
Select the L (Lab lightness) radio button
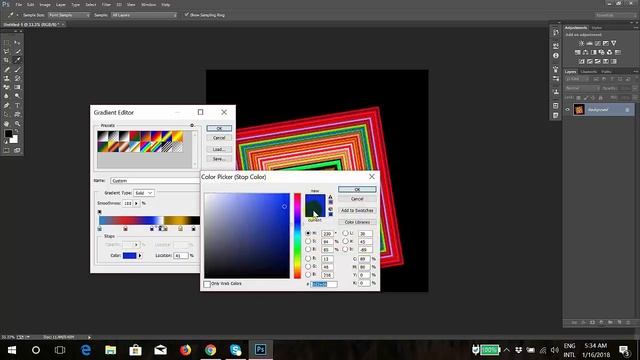(x=345, y=233)
